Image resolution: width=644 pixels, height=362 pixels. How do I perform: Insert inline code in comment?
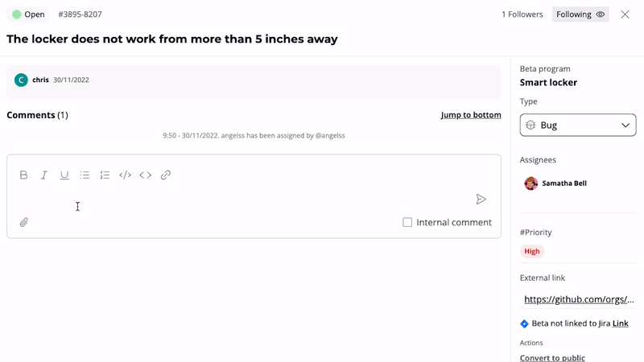pyautogui.click(x=146, y=175)
